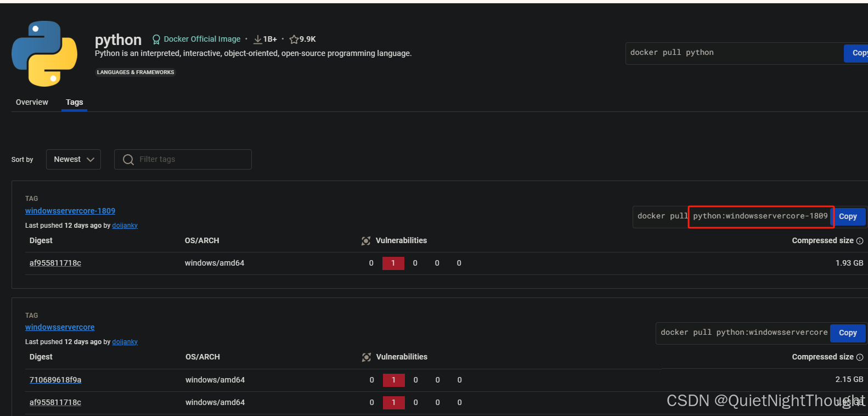Click the 1B+ downloads count

click(270, 40)
